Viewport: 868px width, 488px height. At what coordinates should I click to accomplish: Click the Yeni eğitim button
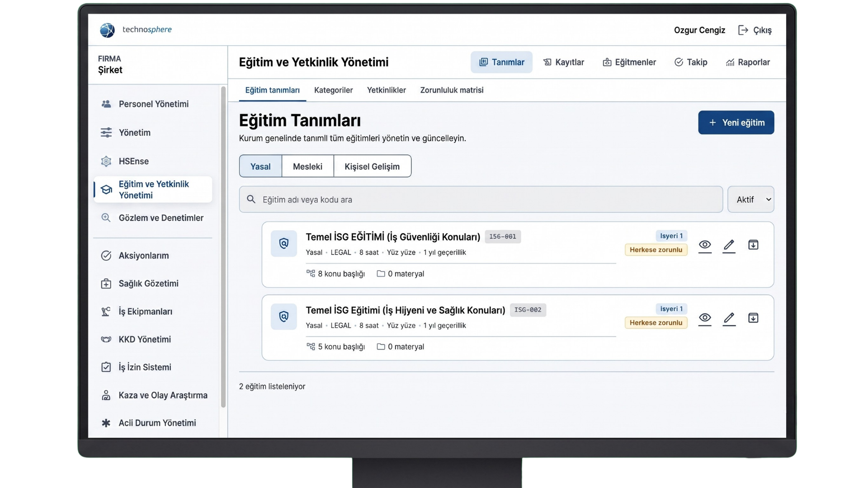[x=736, y=122]
